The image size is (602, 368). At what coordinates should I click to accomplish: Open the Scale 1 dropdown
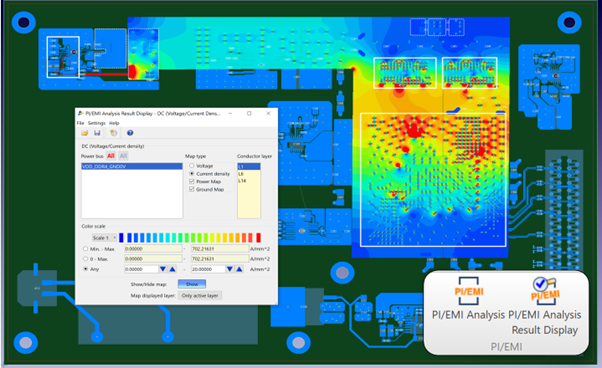104,238
